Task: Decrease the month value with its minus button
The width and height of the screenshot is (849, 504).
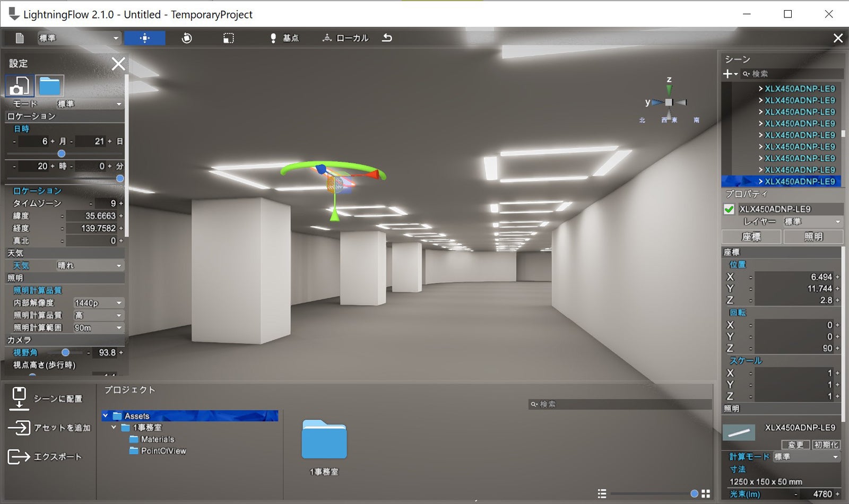Action: pyautogui.click(x=14, y=142)
